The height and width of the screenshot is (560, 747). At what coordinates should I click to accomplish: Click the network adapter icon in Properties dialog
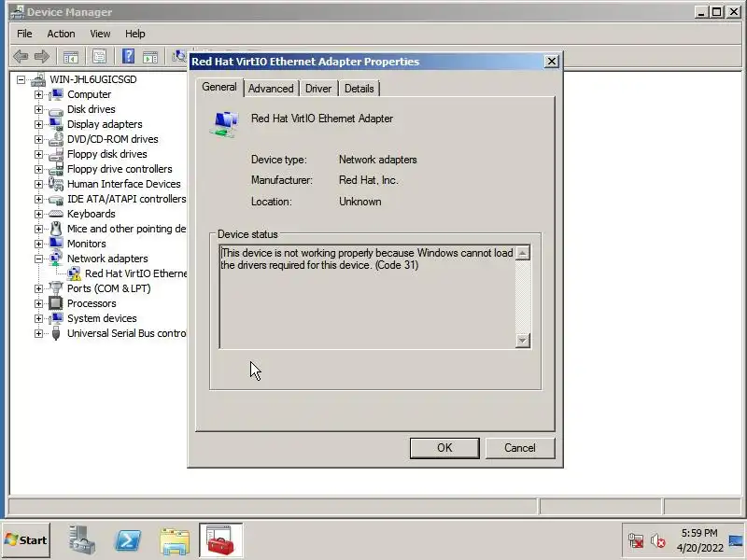click(224, 124)
